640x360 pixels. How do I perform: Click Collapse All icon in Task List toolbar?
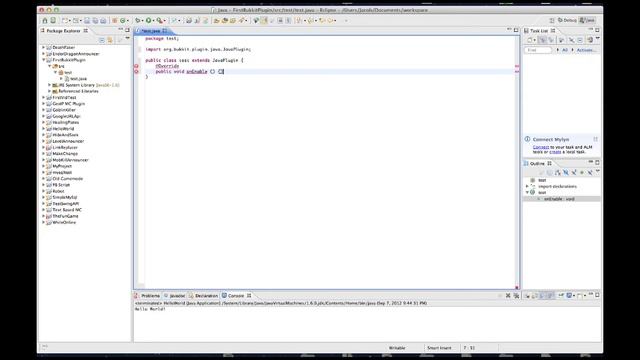(x=580, y=40)
